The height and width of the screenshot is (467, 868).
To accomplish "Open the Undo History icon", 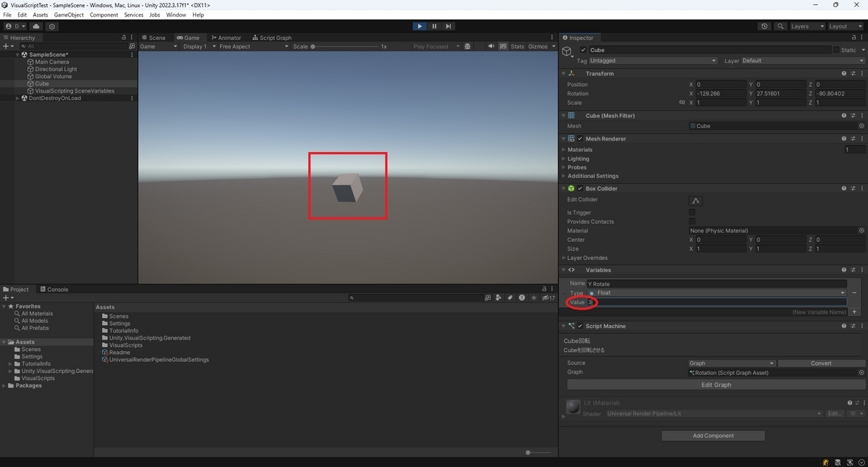I will click(765, 26).
